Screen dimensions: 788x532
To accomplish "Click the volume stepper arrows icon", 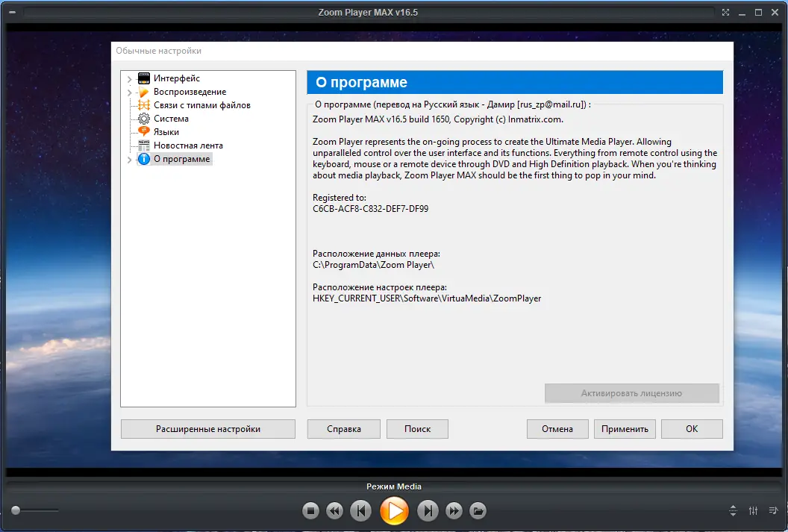I will point(732,510).
